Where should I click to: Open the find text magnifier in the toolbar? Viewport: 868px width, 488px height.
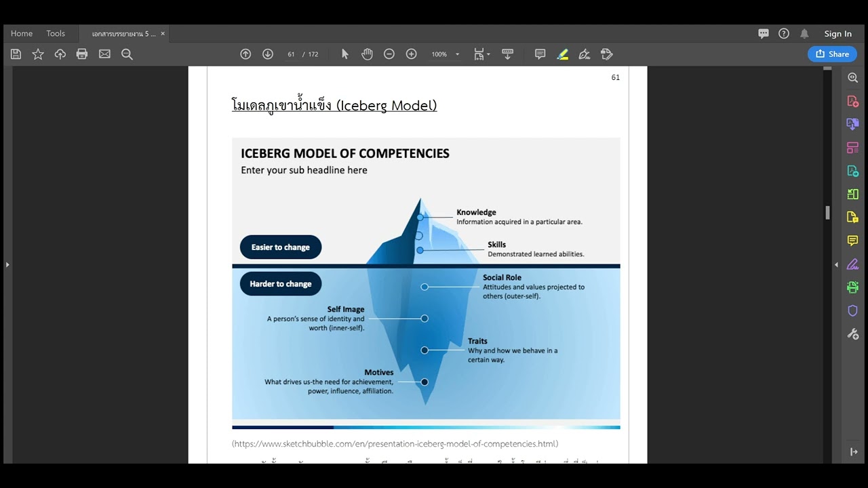[x=127, y=54]
